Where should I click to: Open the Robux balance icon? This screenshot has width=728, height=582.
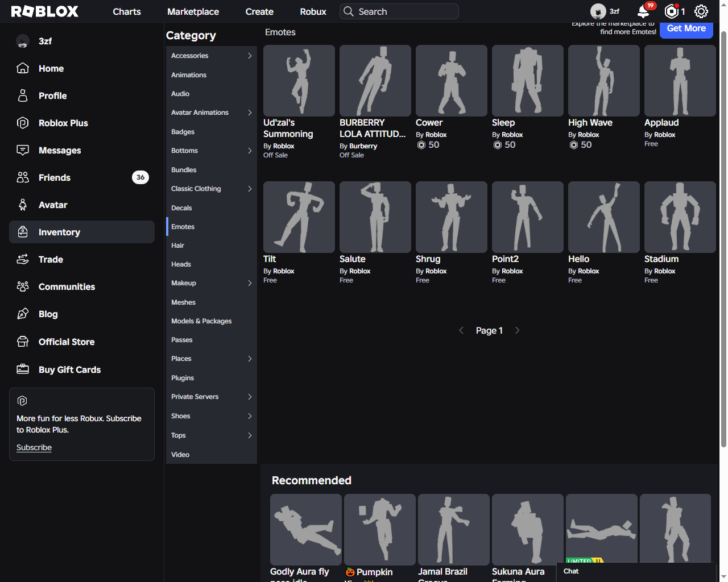tap(672, 11)
